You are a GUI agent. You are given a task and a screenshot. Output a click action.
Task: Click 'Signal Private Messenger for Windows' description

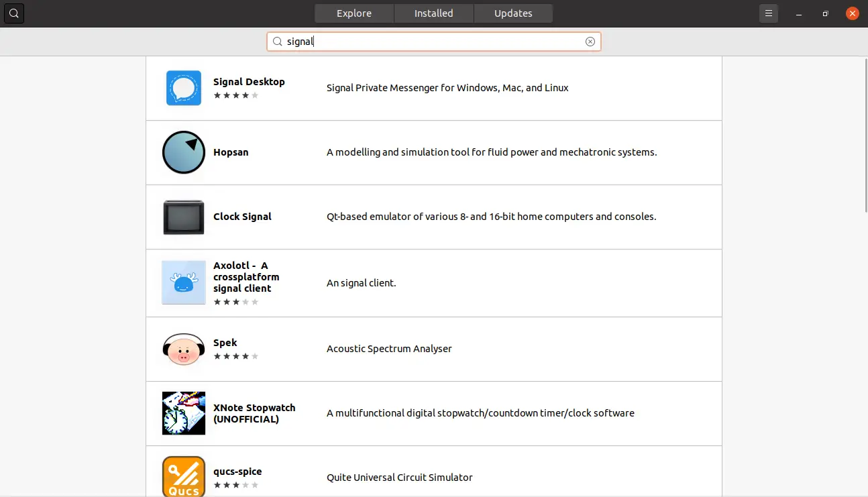click(x=447, y=88)
